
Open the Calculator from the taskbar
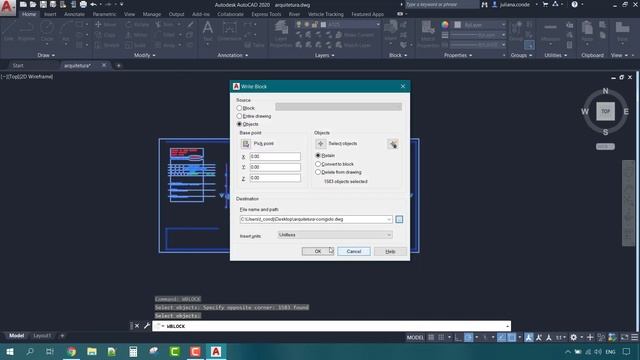click(133, 351)
